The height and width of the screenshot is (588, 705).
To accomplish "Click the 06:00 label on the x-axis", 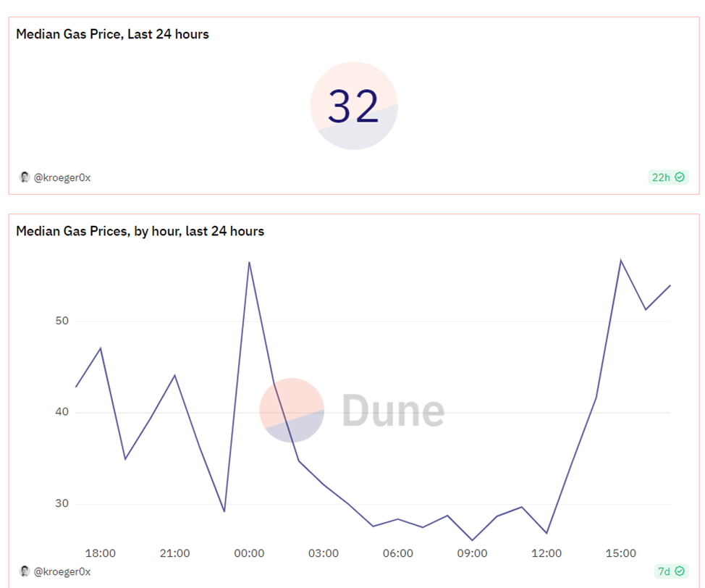I will pyautogui.click(x=398, y=553).
